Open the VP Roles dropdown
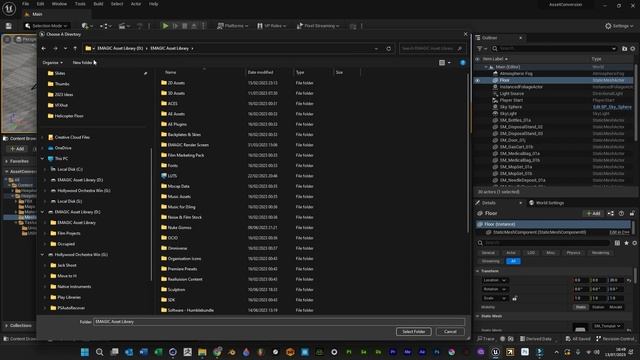The width and height of the screenshot is (640, 360). [271, 26]
